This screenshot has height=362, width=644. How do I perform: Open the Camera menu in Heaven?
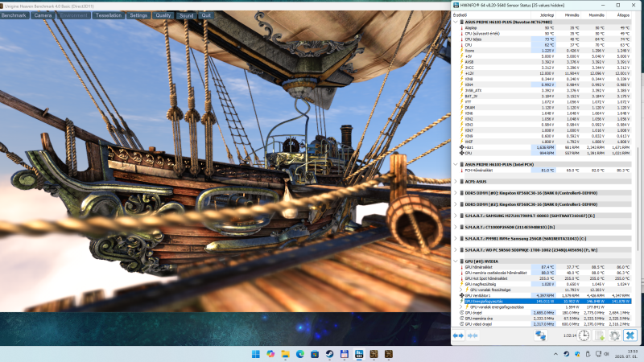[43, 15]
